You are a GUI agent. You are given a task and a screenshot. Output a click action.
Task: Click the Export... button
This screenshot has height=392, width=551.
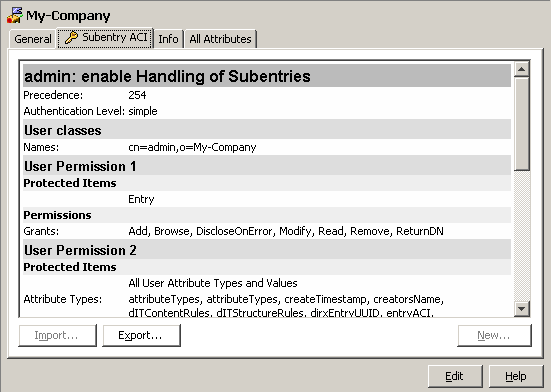[x=141, y=335]
